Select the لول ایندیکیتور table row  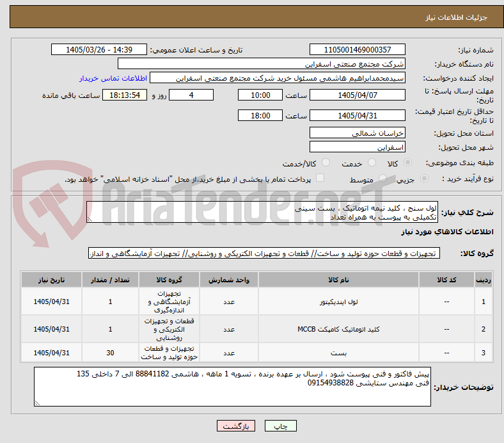[x=257, y=302]
